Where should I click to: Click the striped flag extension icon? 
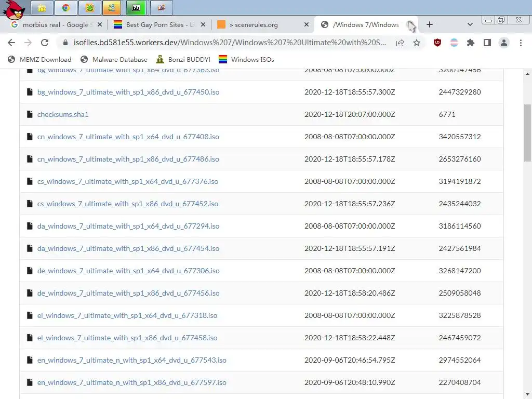click(x=454, y=43)
